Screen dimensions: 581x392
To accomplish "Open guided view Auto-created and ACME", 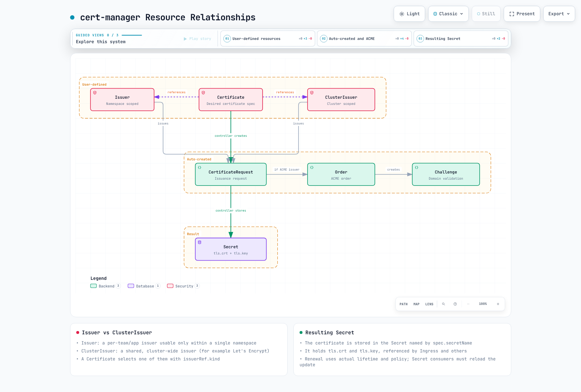I will click(x=364, y=38).
